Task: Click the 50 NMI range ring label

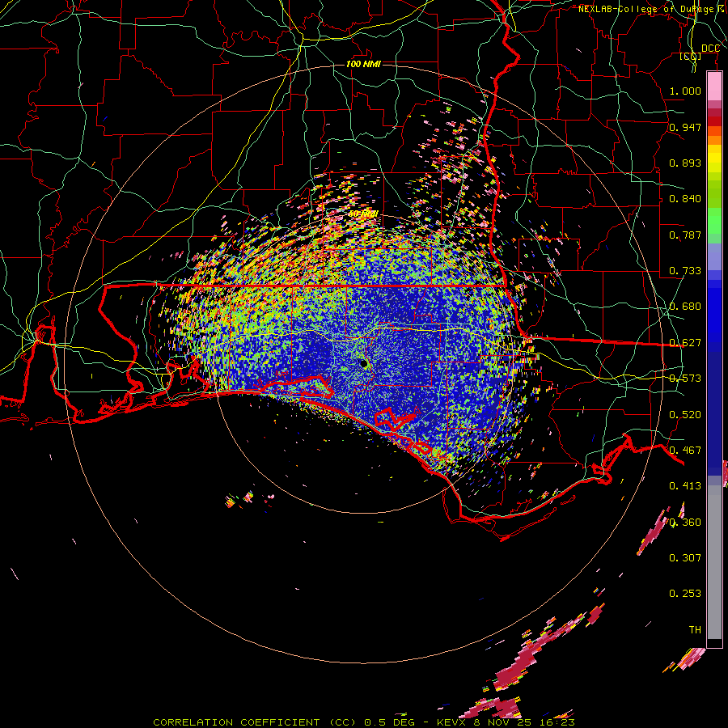Action: (363, 214)
